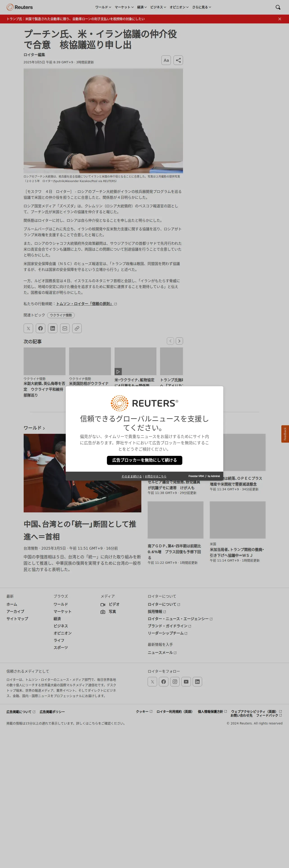Play the video on the 米・ウクライナ card

click(118, 372)
